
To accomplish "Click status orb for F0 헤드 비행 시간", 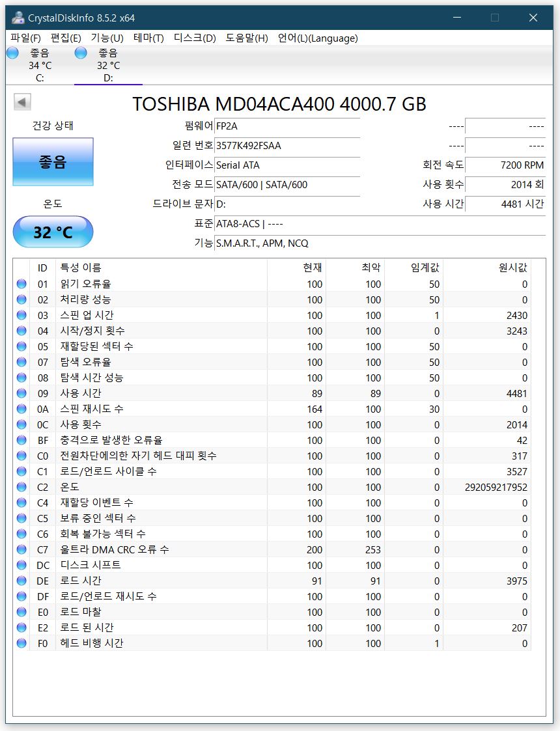I will pos(21,643).
